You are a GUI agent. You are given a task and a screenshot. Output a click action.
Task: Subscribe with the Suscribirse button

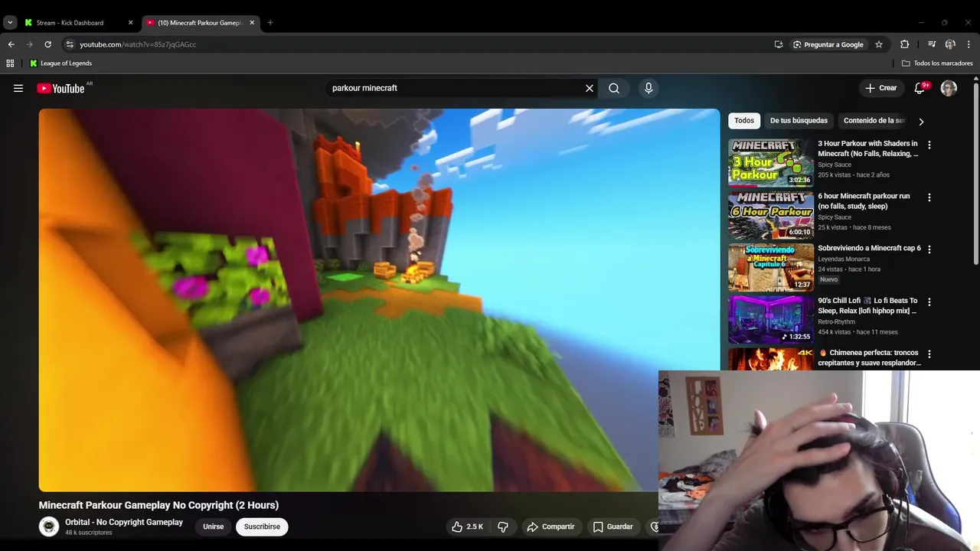tap(262, 527)
